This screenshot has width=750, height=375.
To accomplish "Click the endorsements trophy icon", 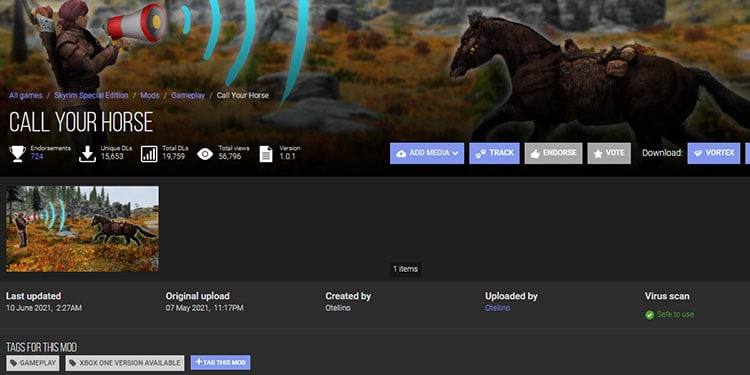I will 17,154.
